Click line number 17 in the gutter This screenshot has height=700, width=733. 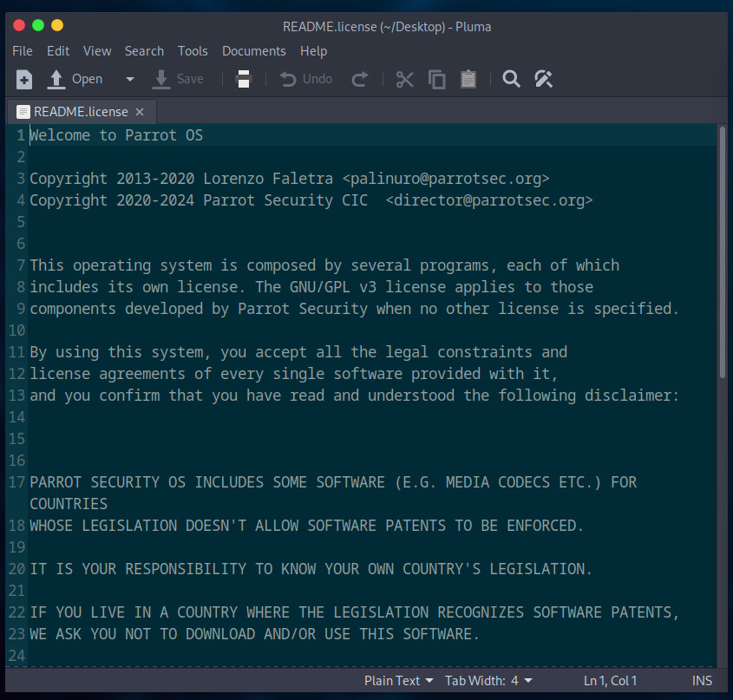(x=16, y=482)
